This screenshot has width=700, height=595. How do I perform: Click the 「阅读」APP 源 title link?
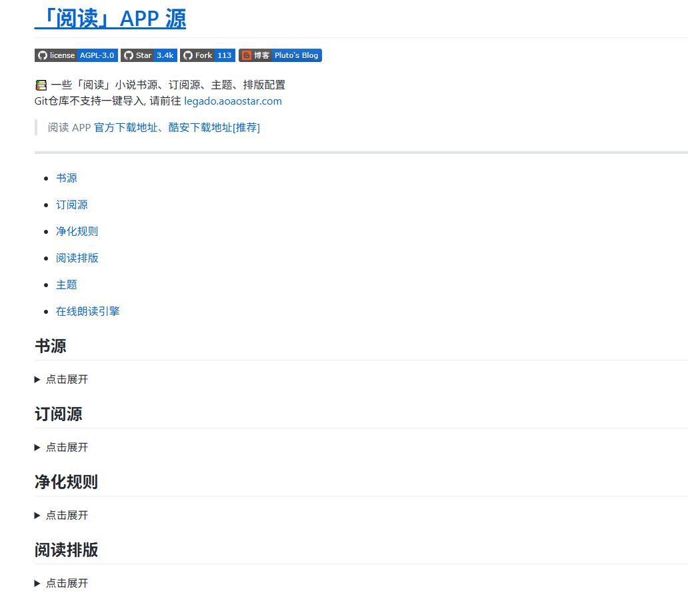click(x=110, y=18)
